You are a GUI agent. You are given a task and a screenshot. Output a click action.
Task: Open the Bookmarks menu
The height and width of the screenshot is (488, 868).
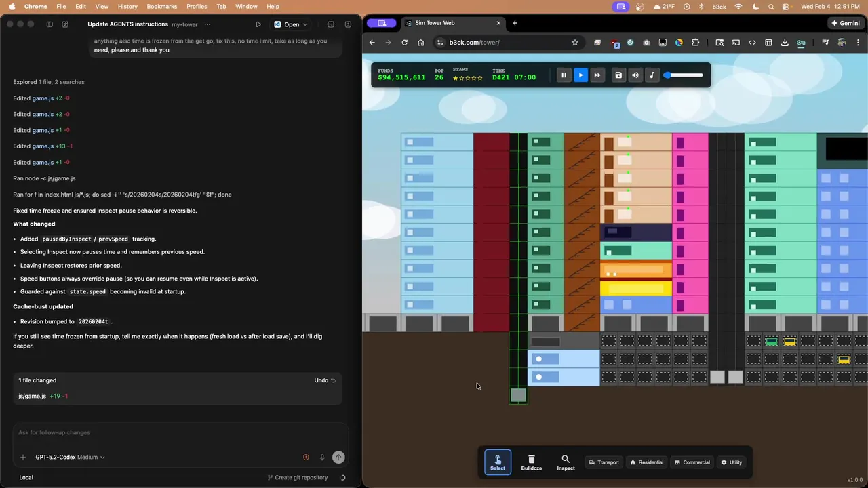pyautogui.click(x=161, y=6)
